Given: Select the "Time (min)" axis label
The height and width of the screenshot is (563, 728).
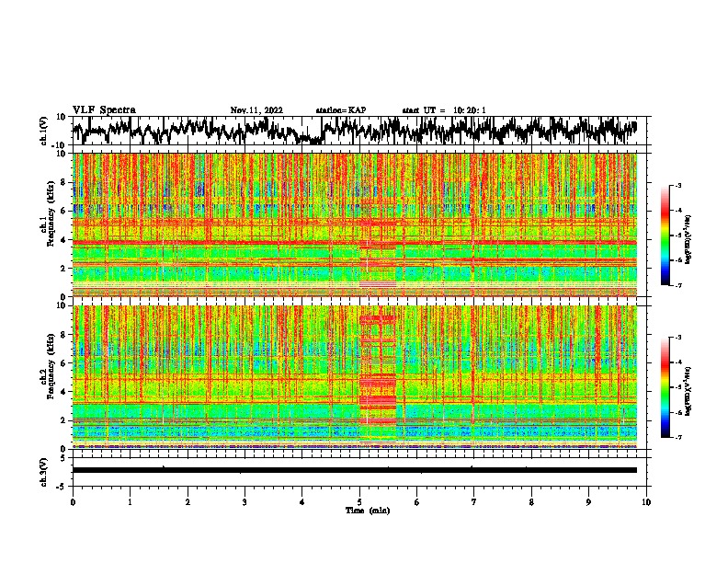Looking at the screenshot, I should click(x=368, y=511).
